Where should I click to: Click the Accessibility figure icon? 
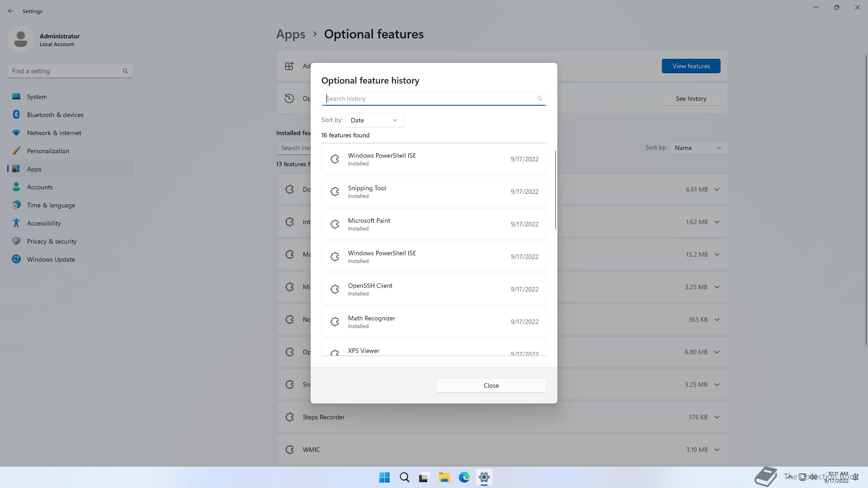pyautogui.click(x=16, y=223)
